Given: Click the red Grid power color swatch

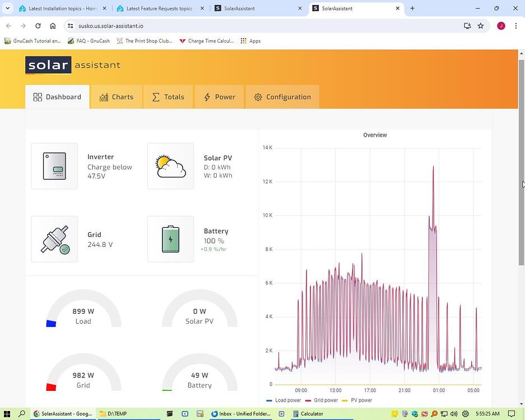Looking at the screenshot, I should [x=307, y=400].
